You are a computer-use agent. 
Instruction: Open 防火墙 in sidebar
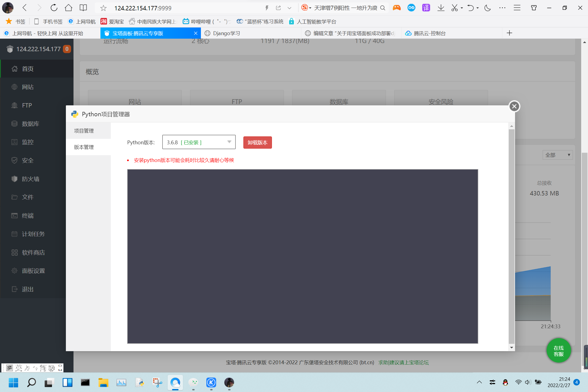[x=33, y=179]
